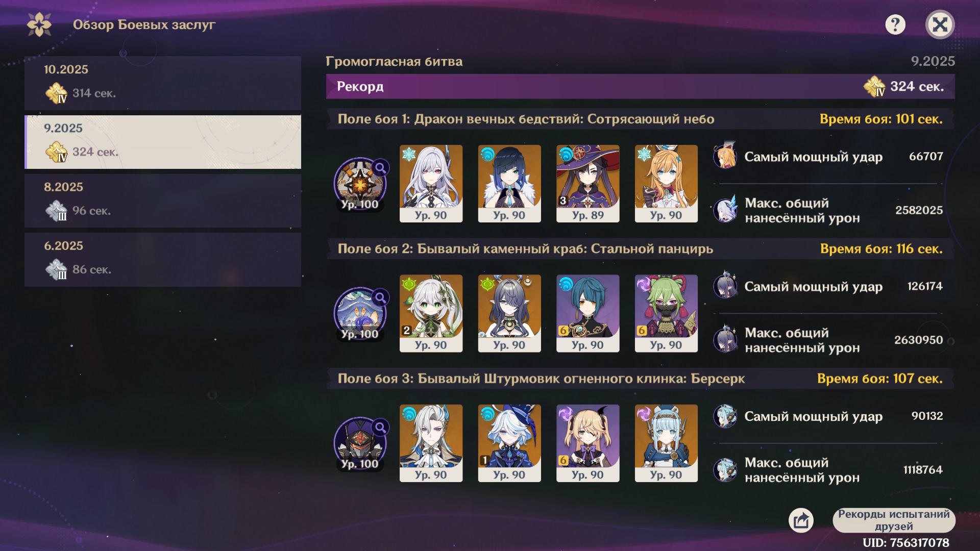980x551 pixels.
Task: Select the 10.2025 record entry
Action: click(163, 83)
